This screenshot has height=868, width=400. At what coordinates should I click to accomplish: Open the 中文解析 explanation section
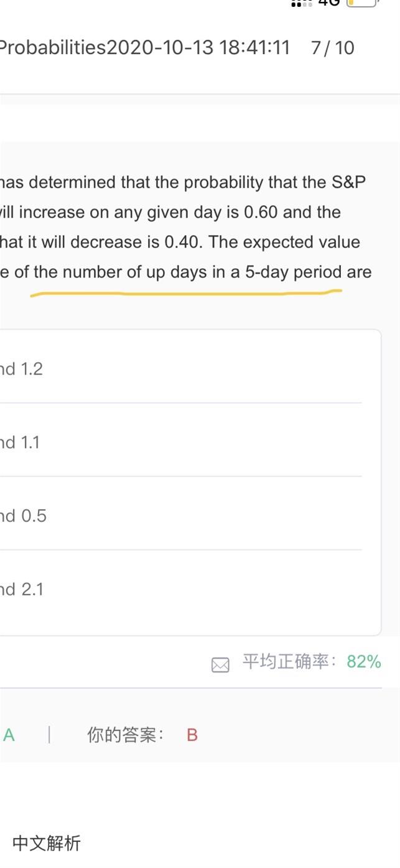(47, 843)
